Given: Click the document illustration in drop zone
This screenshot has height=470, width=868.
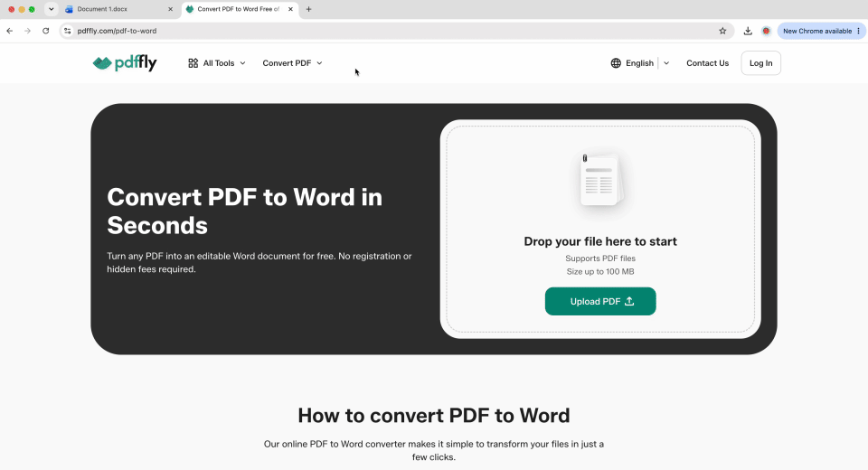Looking at the screenshot, I should tap(600, 179).
